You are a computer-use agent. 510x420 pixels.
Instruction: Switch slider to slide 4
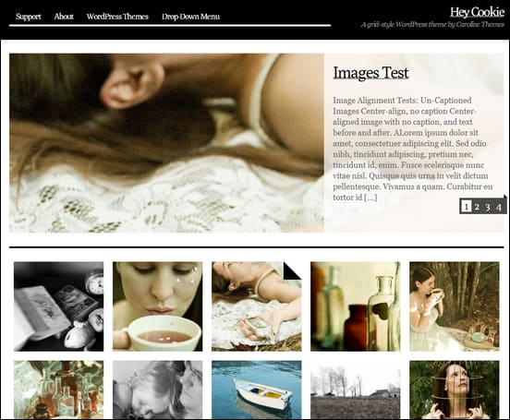point(498,207)
